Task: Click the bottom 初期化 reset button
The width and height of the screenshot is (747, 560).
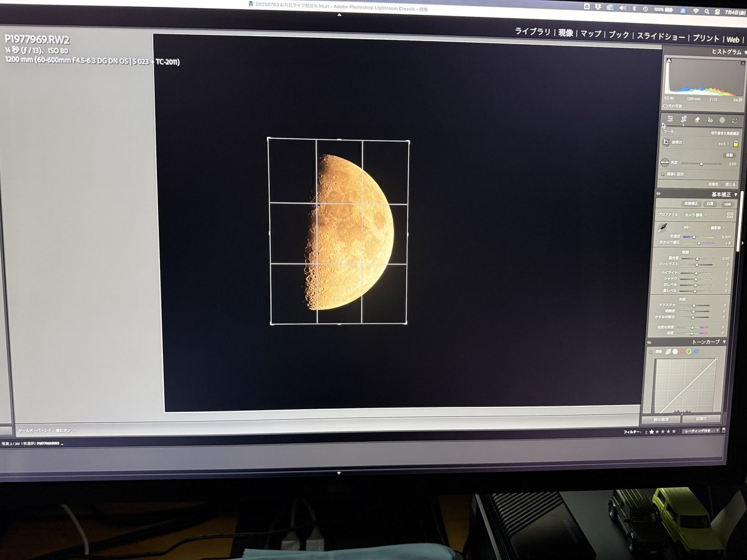Action: click(702, 419)
